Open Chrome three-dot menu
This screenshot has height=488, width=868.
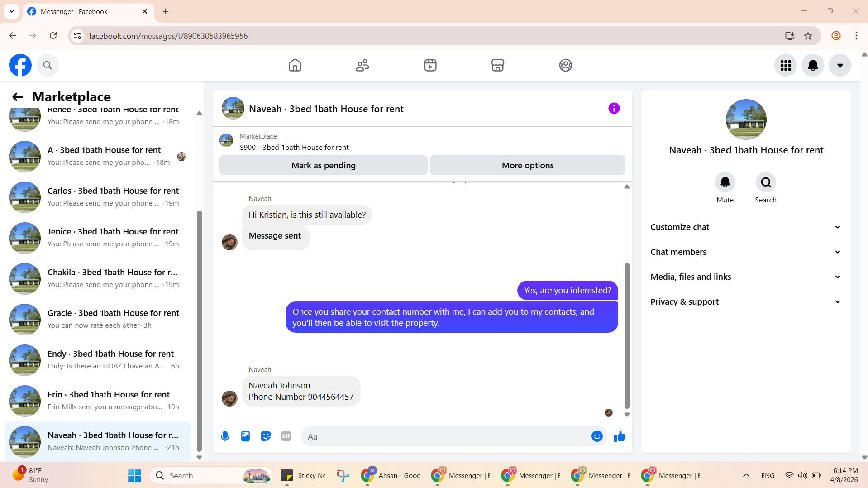856,36
